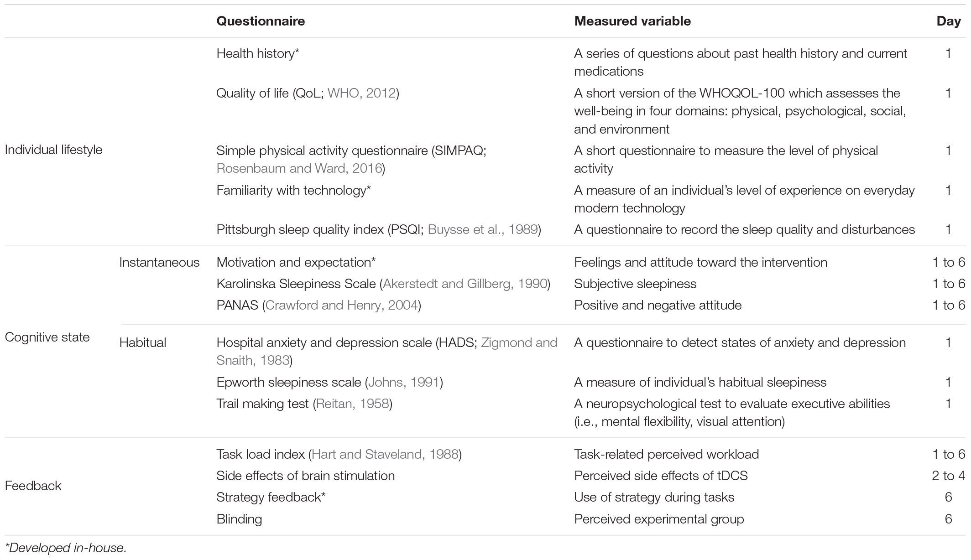This screenshot has height=560, width=971.
Task: Open the Rosenbaum and Ward, 2016 citation
Action: point(299,169)
